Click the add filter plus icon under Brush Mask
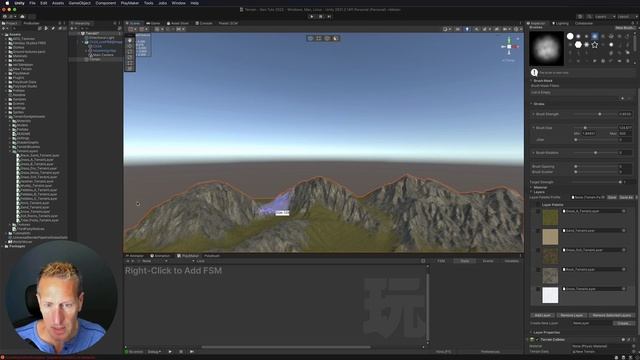 click(x=622, y=98)
